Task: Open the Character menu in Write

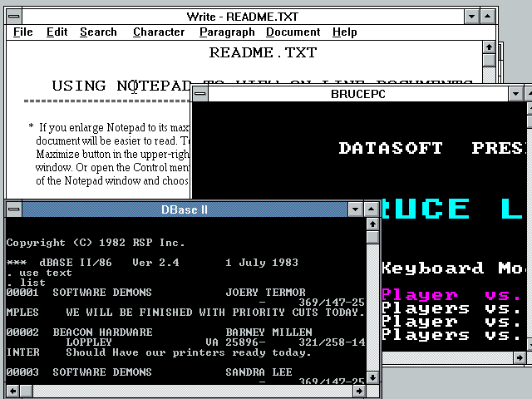Action: 159,32
